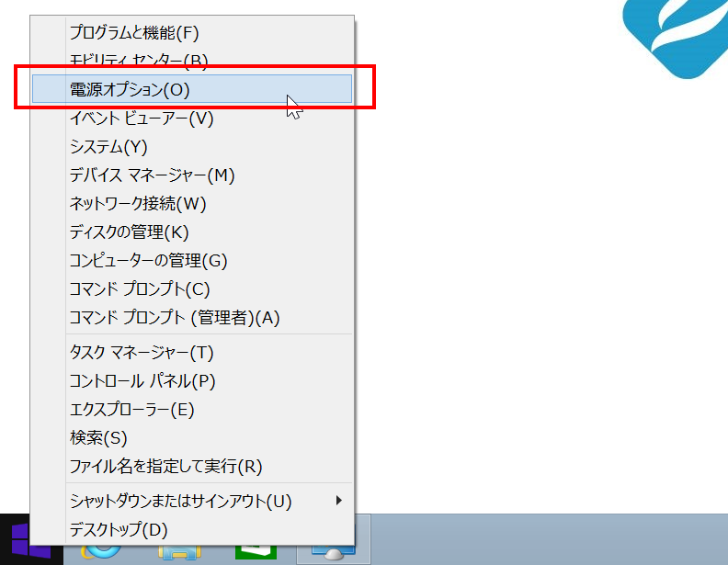Choose システム(Y) in the menu
This screenshot has width=728, height=565.
pyautogui.click(x=192, y=147)
